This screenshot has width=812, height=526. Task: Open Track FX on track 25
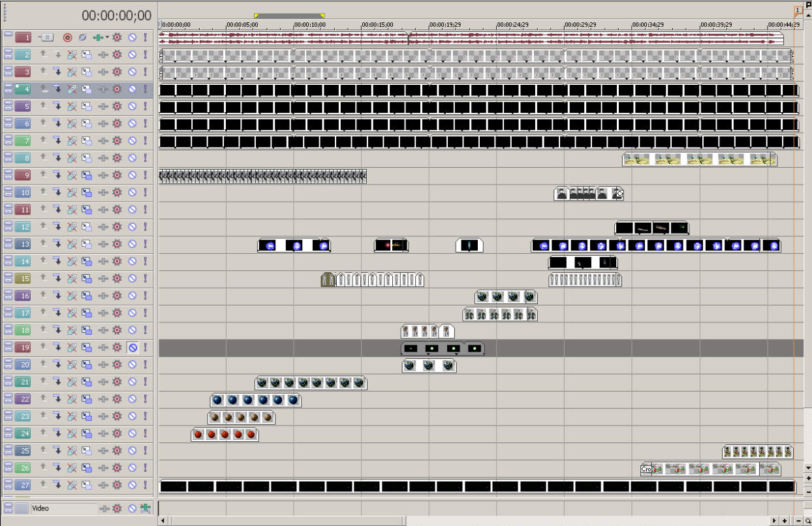103,450
